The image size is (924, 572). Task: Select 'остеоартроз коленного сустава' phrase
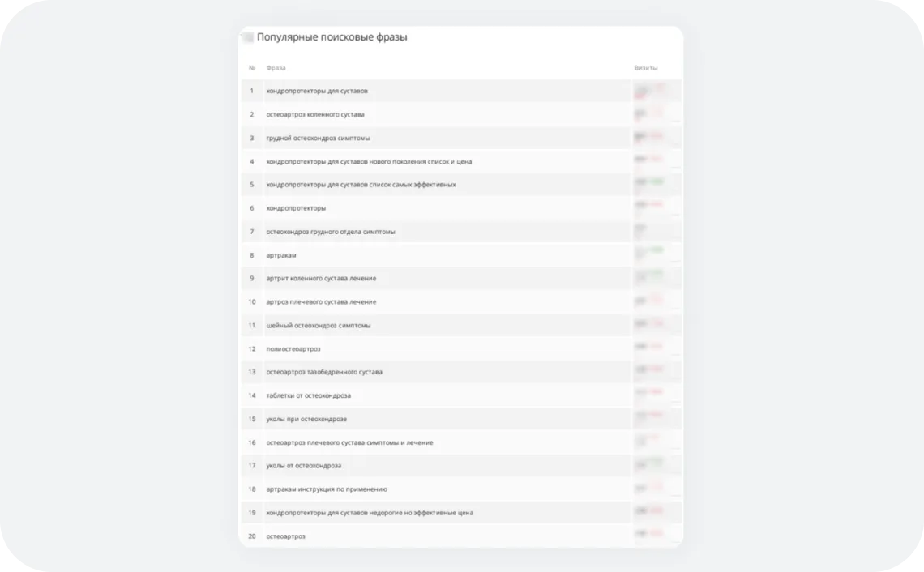point(314,114)
